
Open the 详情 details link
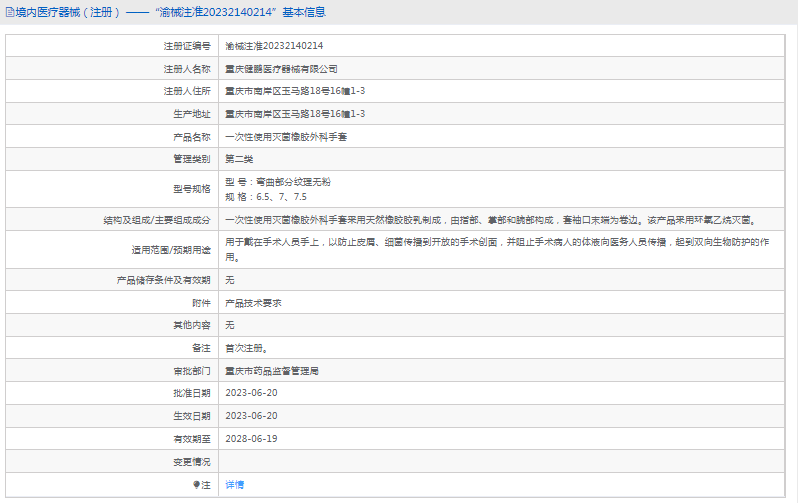235,485
